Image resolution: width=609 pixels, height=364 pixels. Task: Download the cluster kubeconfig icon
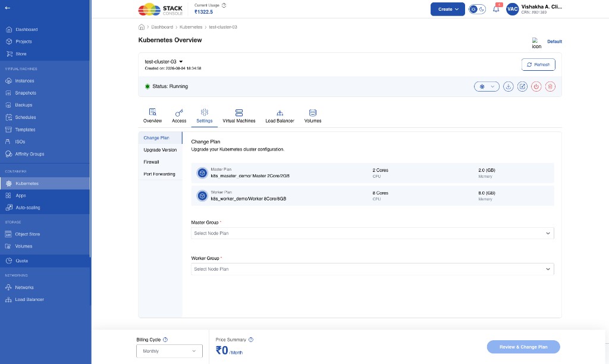(x=508, y=87)
